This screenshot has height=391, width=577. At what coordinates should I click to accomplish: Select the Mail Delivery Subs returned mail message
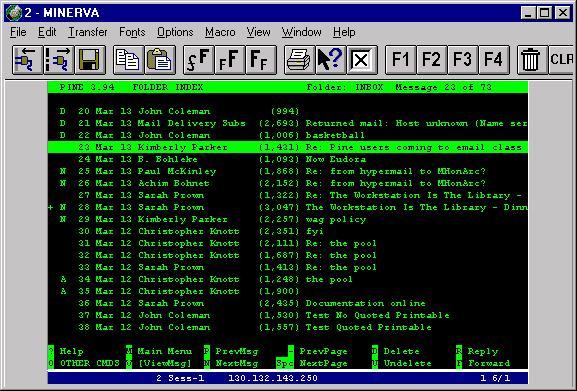pyautogui.click(x=288, y=123)
